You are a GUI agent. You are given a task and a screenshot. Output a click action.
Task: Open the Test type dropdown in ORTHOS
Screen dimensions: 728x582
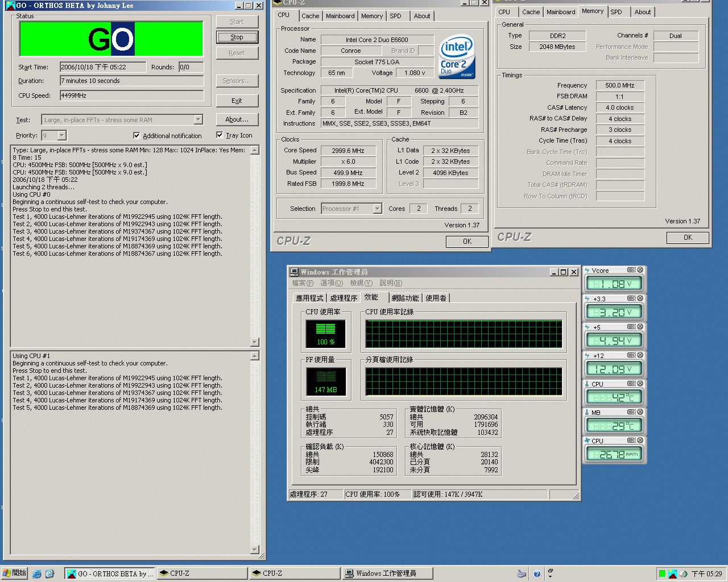pyautogui.click(x=198, y=119)
